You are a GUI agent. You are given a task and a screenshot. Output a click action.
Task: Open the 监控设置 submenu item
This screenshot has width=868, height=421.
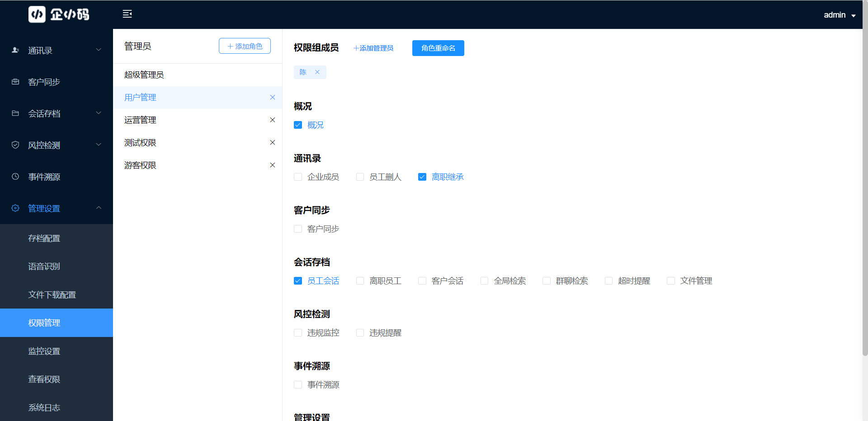pos(57,351)
